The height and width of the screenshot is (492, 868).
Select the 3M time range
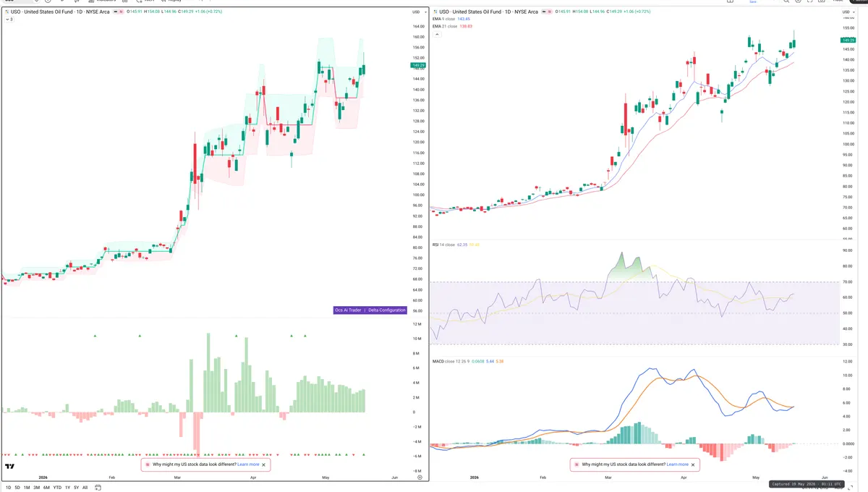tap(36, 488)
